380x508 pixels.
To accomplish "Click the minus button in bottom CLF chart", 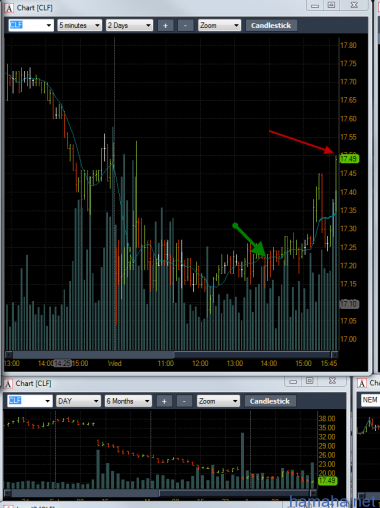I will click(184, 401).
